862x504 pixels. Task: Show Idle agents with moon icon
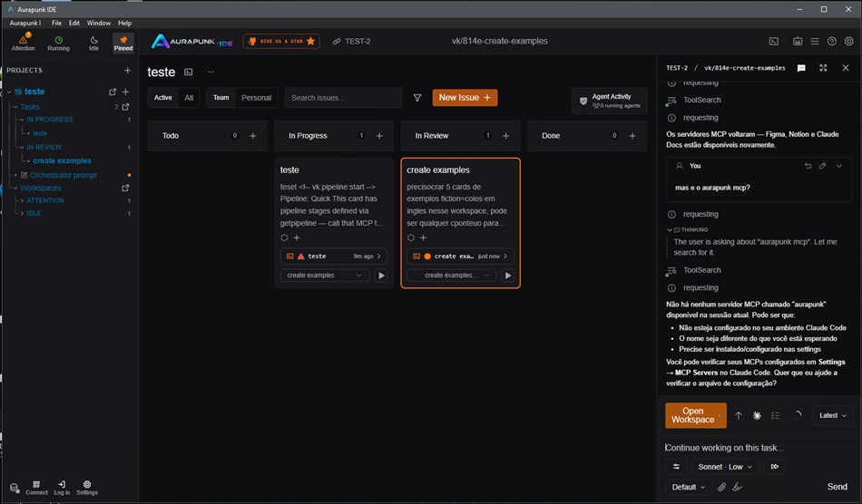coord(94,43)
